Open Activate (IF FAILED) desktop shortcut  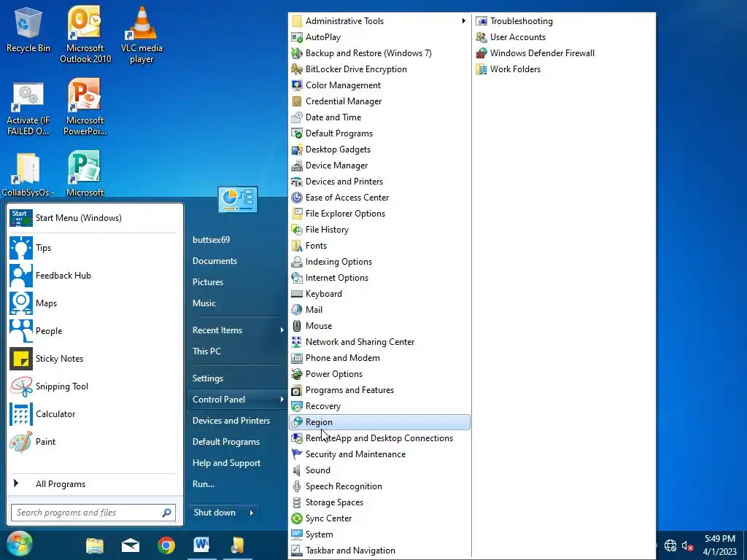(28, 109)
